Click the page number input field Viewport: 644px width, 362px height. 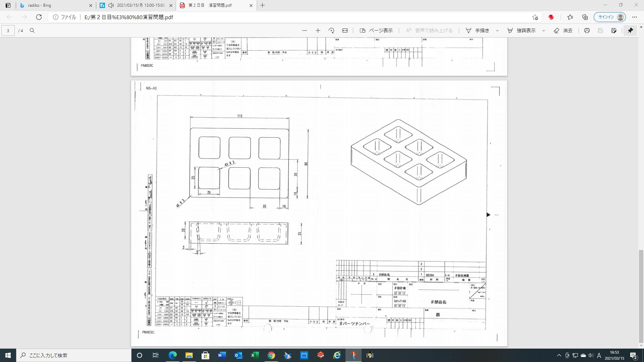coord(8,31)
